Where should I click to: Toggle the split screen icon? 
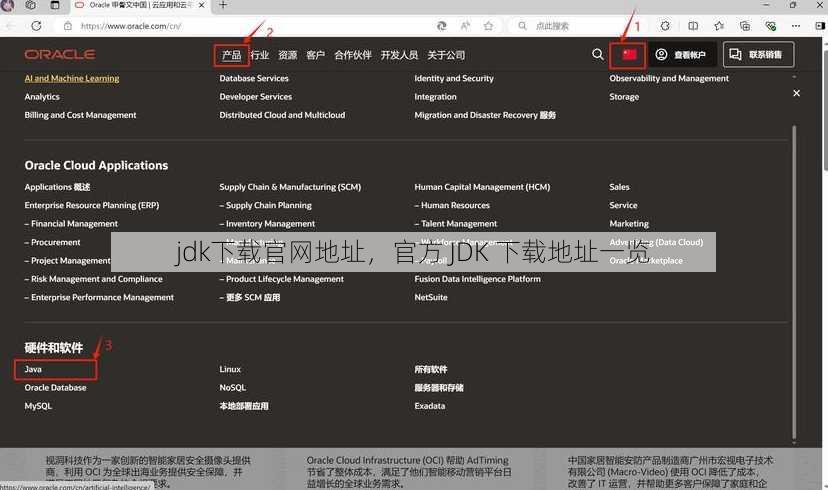[693, 25]
